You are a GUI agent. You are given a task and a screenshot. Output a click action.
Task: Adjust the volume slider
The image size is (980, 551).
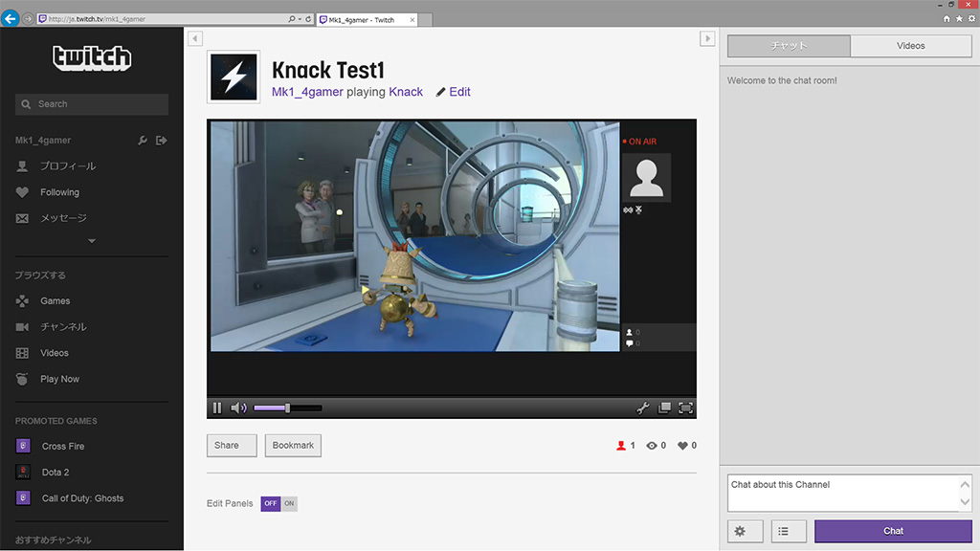coord(287,408)
